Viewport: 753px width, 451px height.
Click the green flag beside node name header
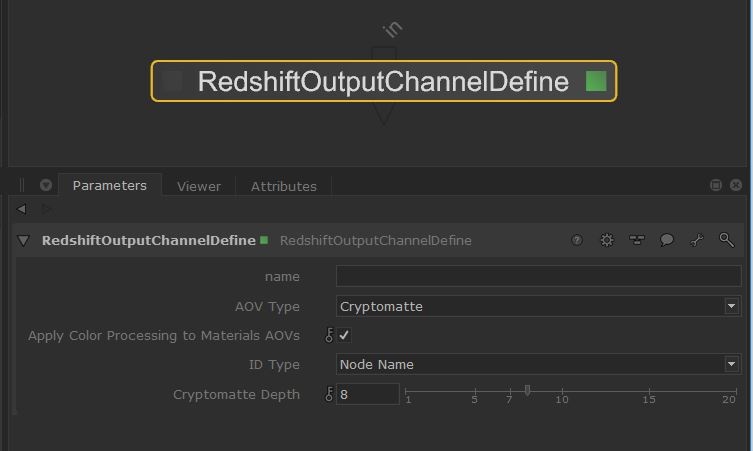click(264, 240)
